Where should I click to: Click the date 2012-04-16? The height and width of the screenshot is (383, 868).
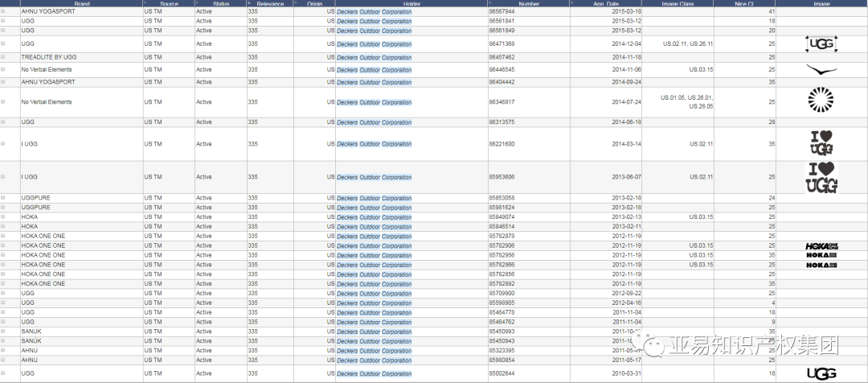pyautogui.click(x=627, y=303)
